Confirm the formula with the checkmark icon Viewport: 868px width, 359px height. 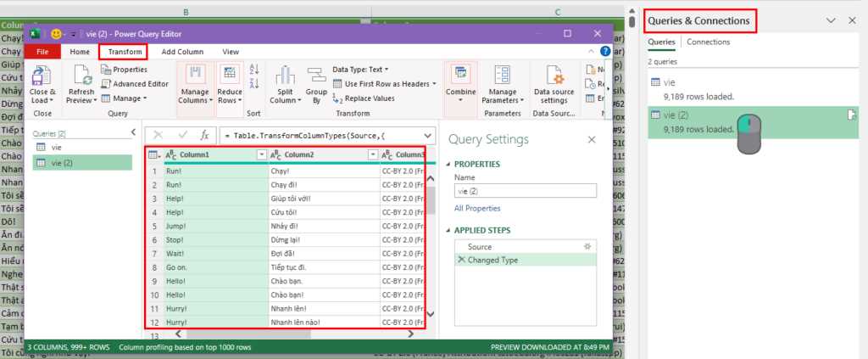pos(183,135)
